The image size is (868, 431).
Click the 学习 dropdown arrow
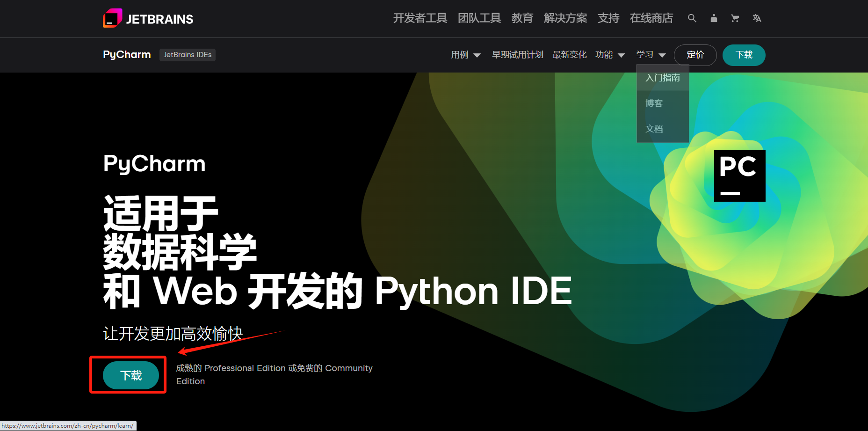[x=662, y=55]
